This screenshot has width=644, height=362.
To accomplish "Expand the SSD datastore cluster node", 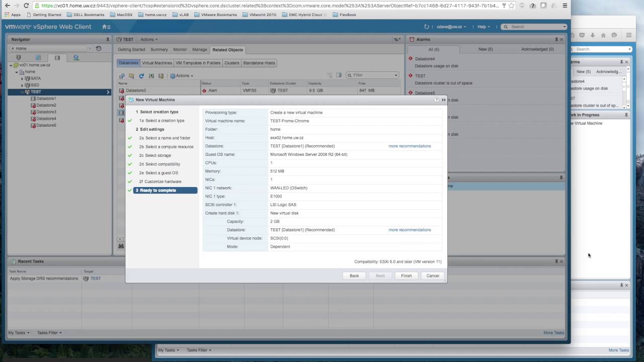I will pos(22,85).
